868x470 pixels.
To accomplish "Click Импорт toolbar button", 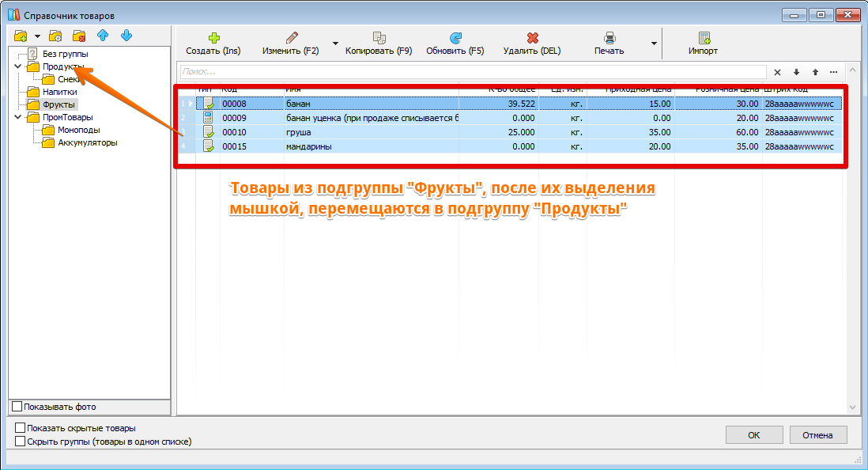I will pos(703,44).
